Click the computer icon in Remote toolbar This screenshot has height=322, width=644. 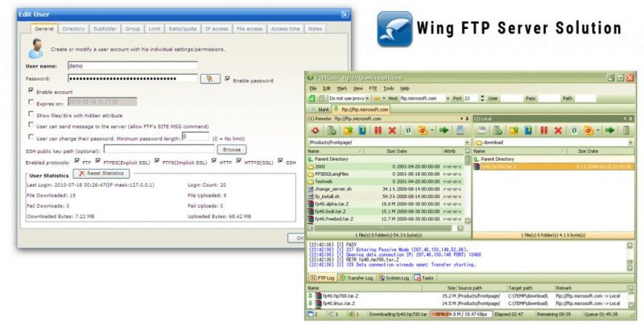point(460,130)
